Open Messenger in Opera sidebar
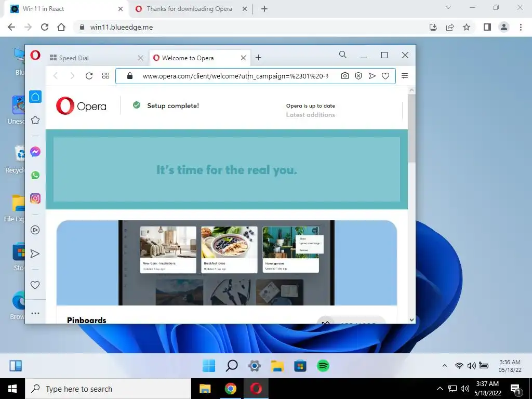This screenshot has width=532, height=399. (35, 152)
